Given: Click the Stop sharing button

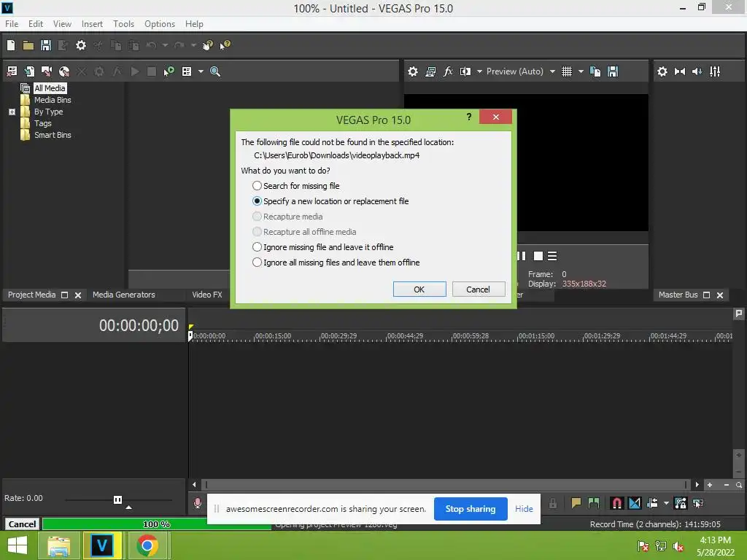Looking at the screenshot, I should [x=471, y=509].
